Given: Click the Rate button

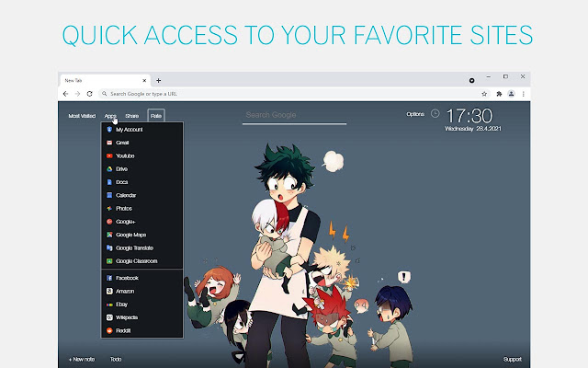Looking at the screenshot, I should tap(156, 116).
